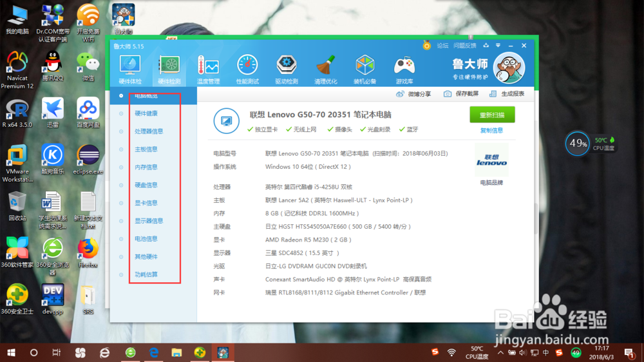644x362 pixels.
Task: Select the 硬件检测 toolbar icon
Action: [169, 70]
